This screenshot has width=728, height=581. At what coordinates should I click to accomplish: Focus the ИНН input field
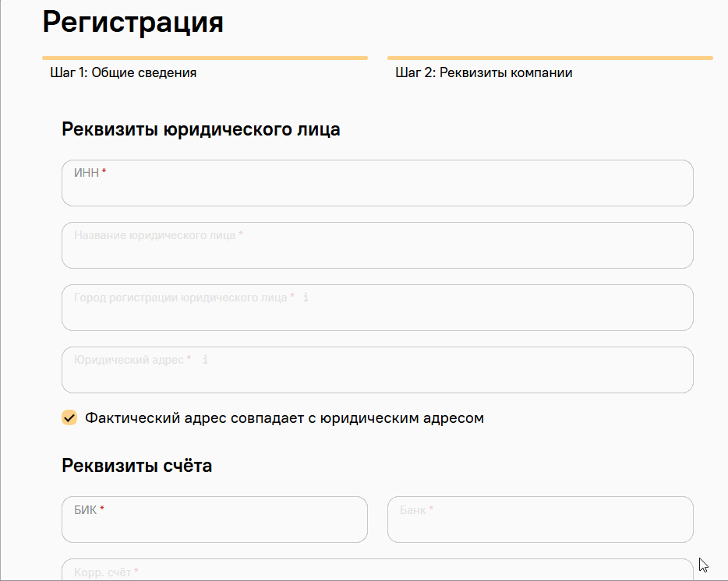pyautogui.click(x=377, y=188)
